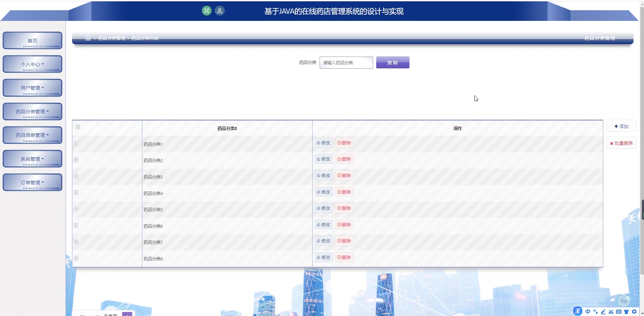Click 修改 edit button for 药品分类7
644x316 pixels.
coord(324,241)
